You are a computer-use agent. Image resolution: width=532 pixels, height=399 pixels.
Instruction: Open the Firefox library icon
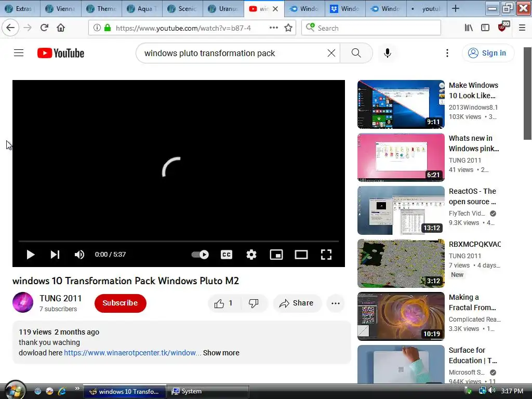pos(469,28)
